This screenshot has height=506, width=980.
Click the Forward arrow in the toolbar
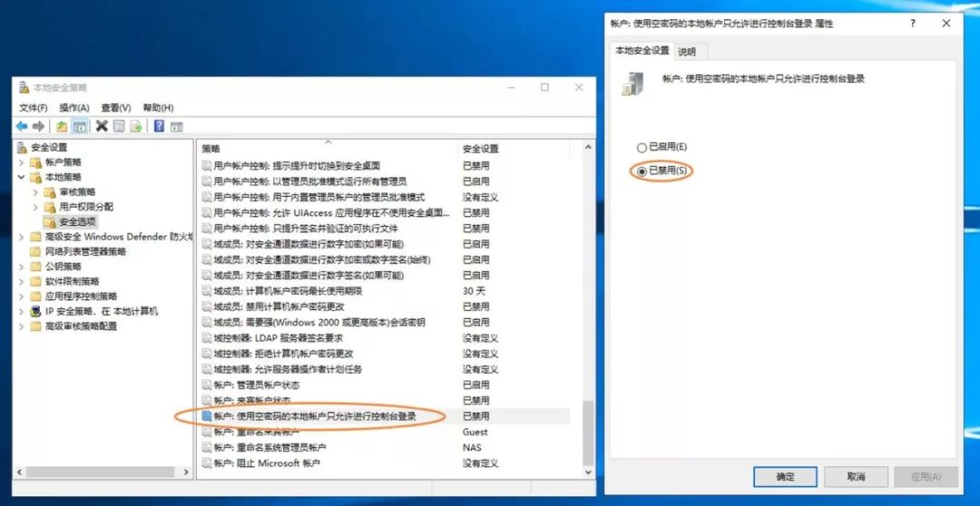pyautogui.click(x=38, y=127)
